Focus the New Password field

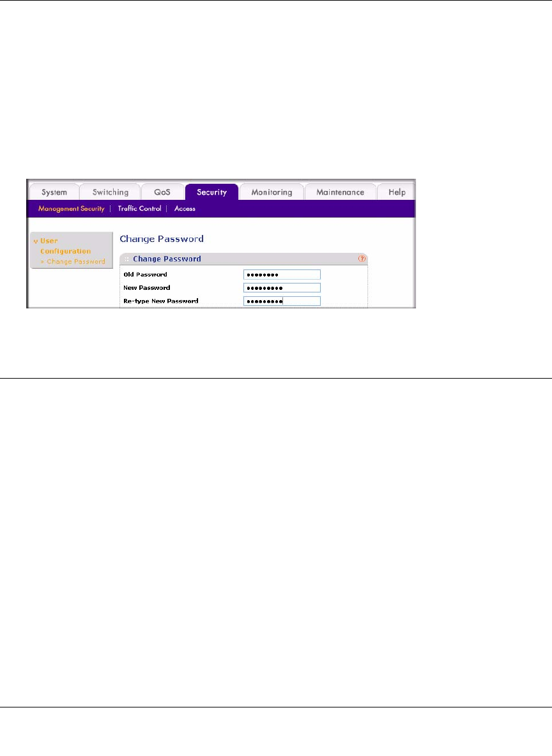point(282,288)
